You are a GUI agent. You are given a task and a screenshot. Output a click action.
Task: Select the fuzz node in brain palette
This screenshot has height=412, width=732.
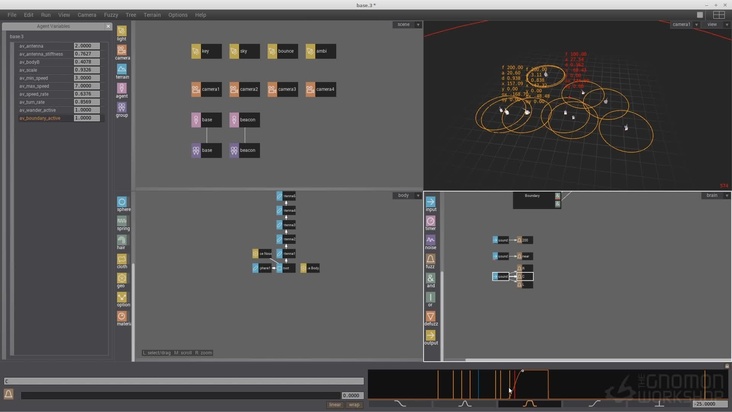coord(431,259)
